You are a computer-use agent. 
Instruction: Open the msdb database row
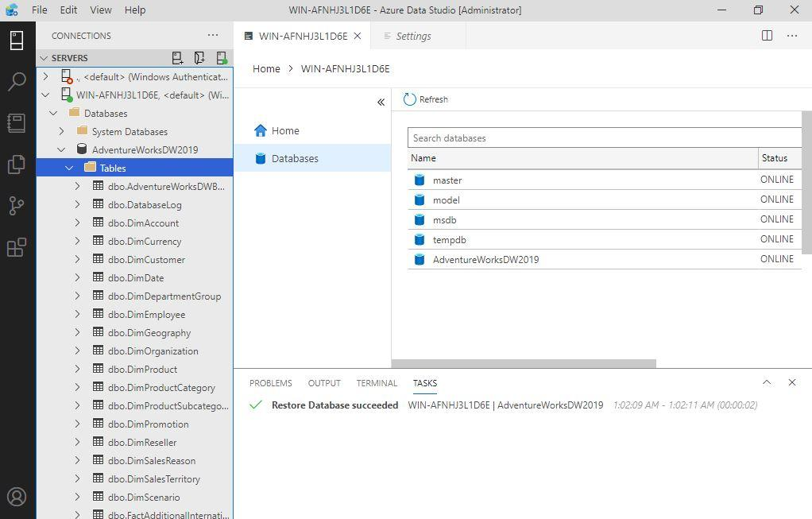(x=605, y=219)
